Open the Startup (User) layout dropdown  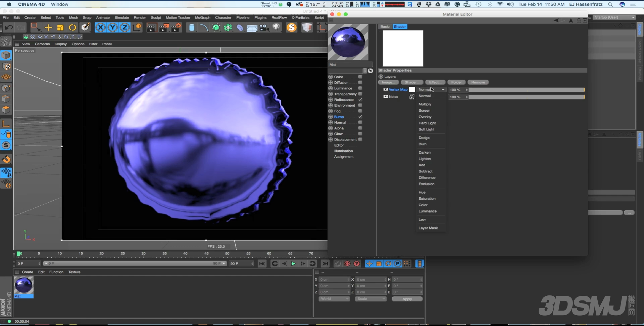click(614, 17)
